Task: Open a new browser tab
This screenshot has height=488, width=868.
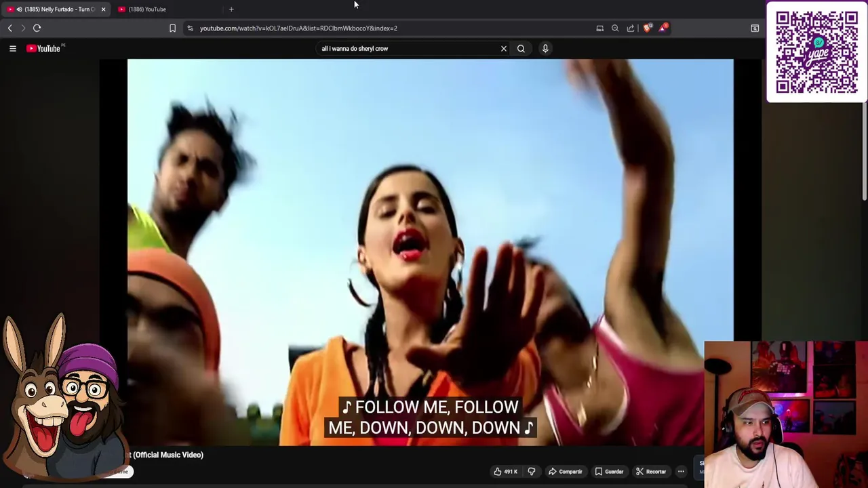Action: click(x=231, y=9)
